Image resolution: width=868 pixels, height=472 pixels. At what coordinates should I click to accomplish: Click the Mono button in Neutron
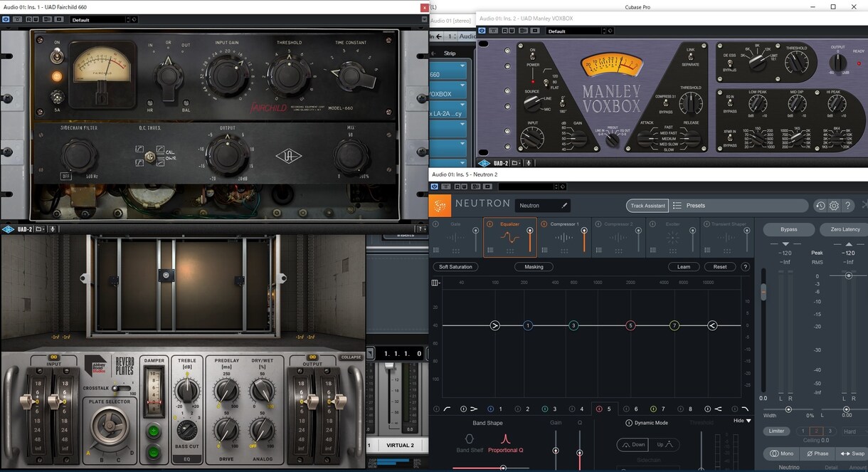click(782, 453)
